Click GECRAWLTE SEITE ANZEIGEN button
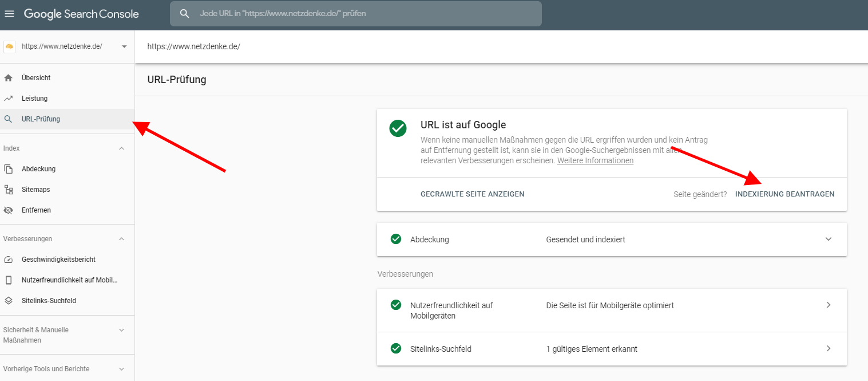 tap(472, 194)
